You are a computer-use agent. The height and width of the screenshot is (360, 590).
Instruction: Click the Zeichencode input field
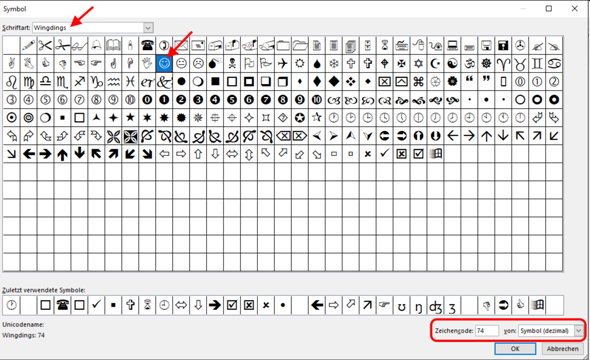coord(487,331)
